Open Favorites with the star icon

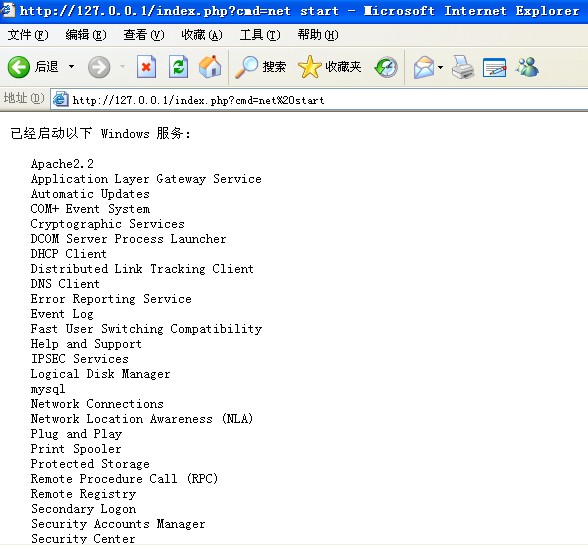tap(329, 67)
